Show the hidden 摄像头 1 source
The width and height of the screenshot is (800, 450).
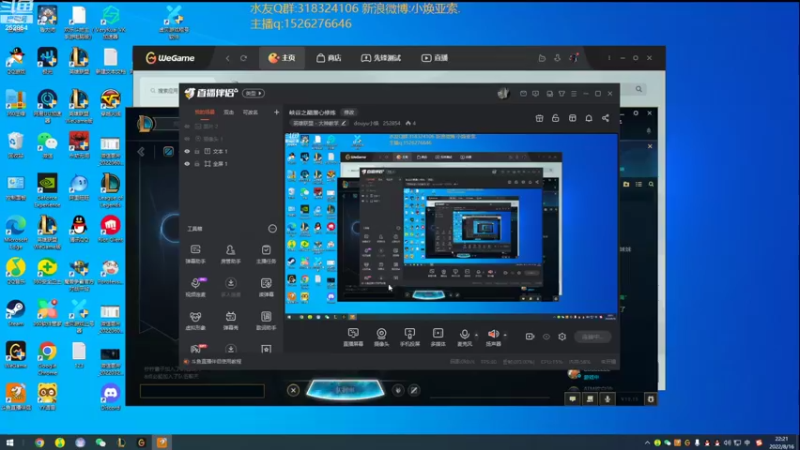pyautogui.click(x=187, y=139)
